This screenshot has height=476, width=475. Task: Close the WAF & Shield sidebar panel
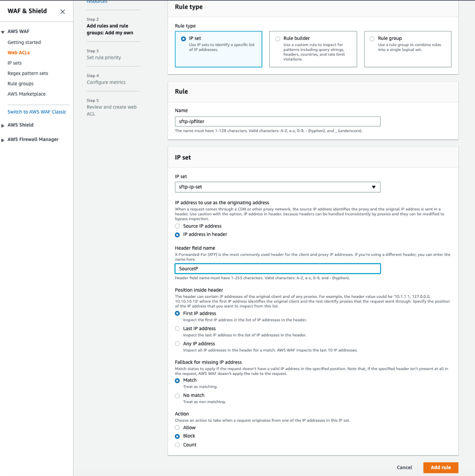[63, 12]
